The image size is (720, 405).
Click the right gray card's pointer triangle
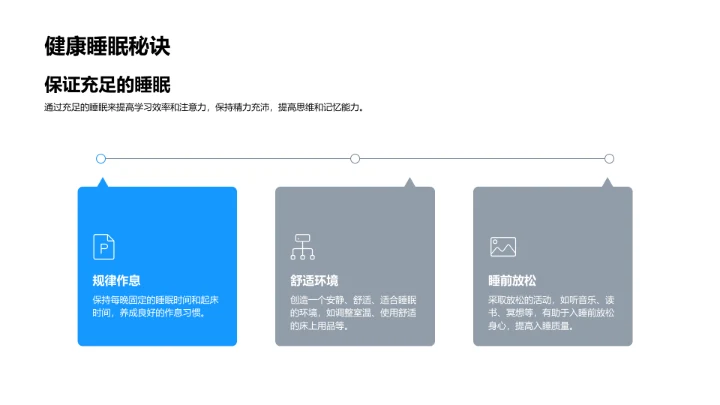(x=607, y=183)
